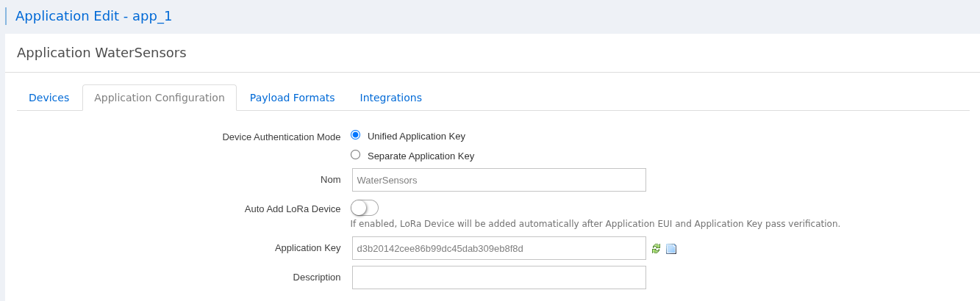
Task: Select the Separate Application Key radio button
Action: pyautogui.click(x=356, y=155)
